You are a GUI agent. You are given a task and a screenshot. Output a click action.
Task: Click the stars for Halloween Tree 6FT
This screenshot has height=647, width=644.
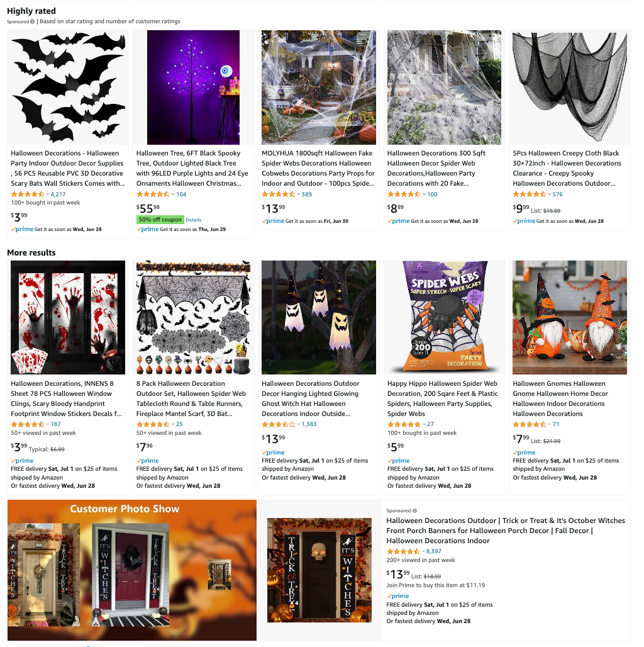click(x=153, y=194)
